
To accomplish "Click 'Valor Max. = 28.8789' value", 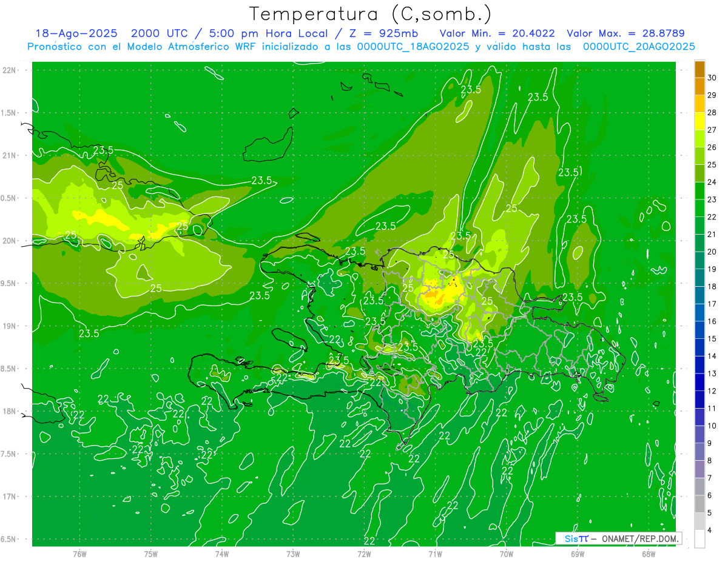I will click(x=625, y=33).
